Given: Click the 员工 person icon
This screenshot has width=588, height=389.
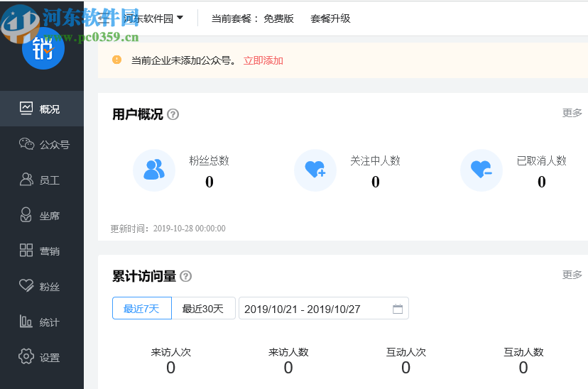Looking at the screenshot, I should (26, 180).
